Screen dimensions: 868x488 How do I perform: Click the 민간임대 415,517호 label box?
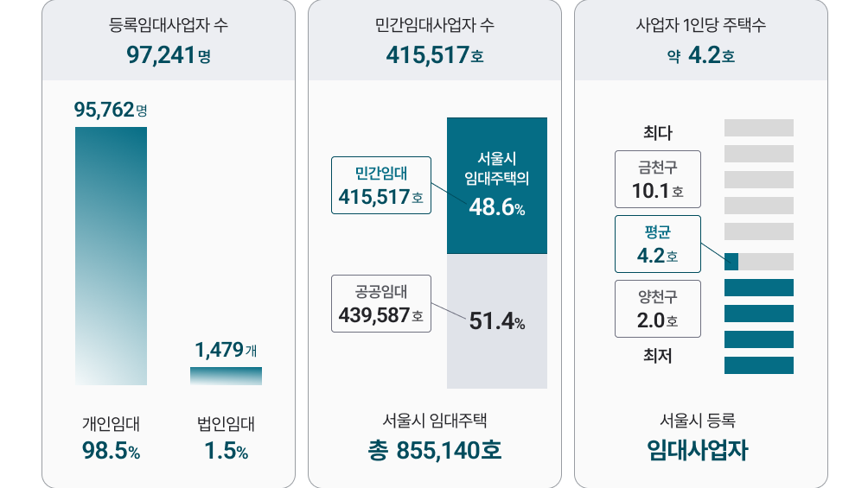tap(381, 186)
